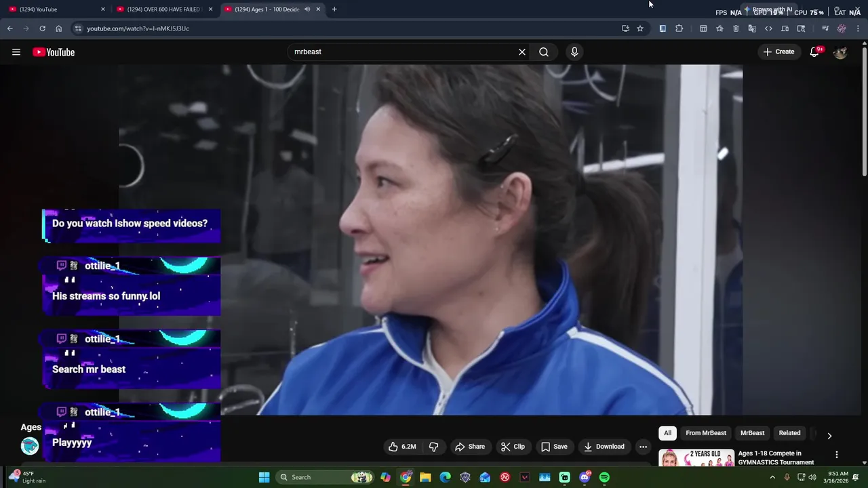868x488 pixels.
Task: Open Microsoft Edge from the taskbar
Action: pyautogui.click(x=445, y=477)
